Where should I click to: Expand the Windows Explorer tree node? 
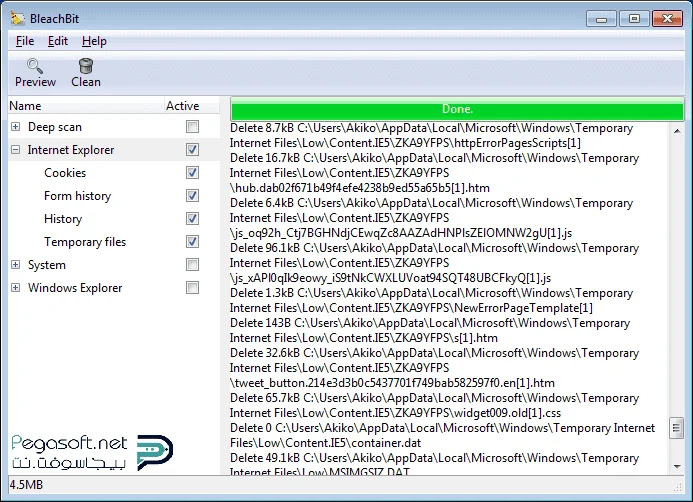click(x=15, y=288)
